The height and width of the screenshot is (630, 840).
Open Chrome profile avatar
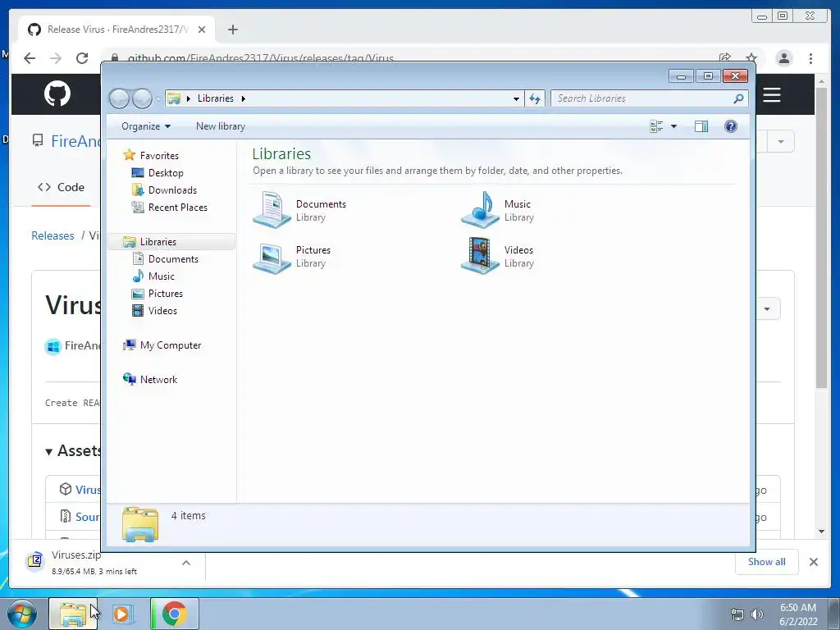(783, 58)
